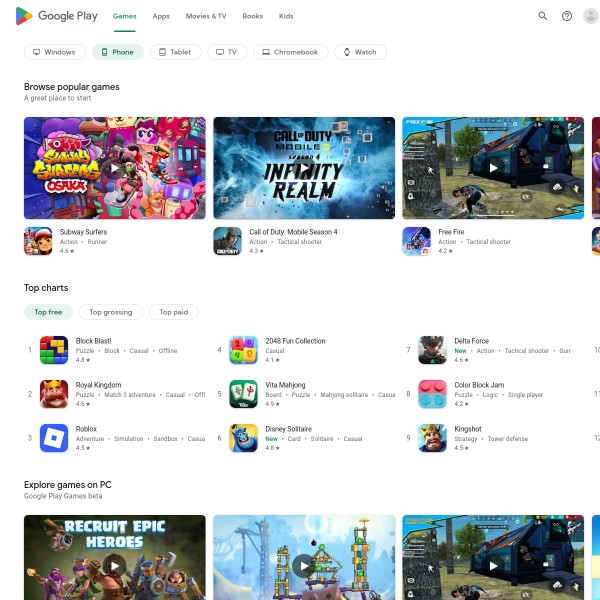Go to the Games tab
The width and height of the screenshot is (600, 600).
coord(124,16)
